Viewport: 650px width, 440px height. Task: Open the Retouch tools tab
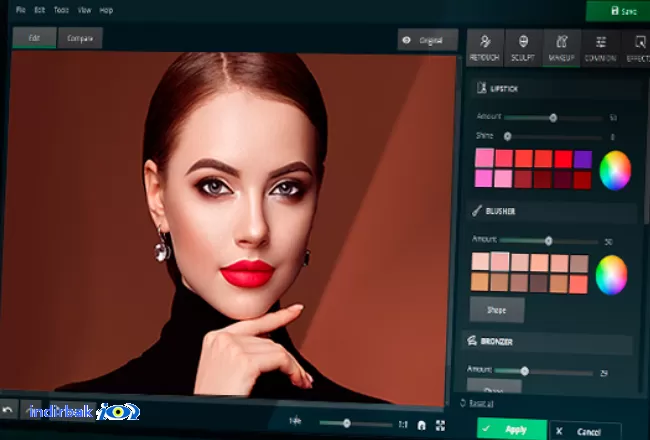tap(485, 48)
